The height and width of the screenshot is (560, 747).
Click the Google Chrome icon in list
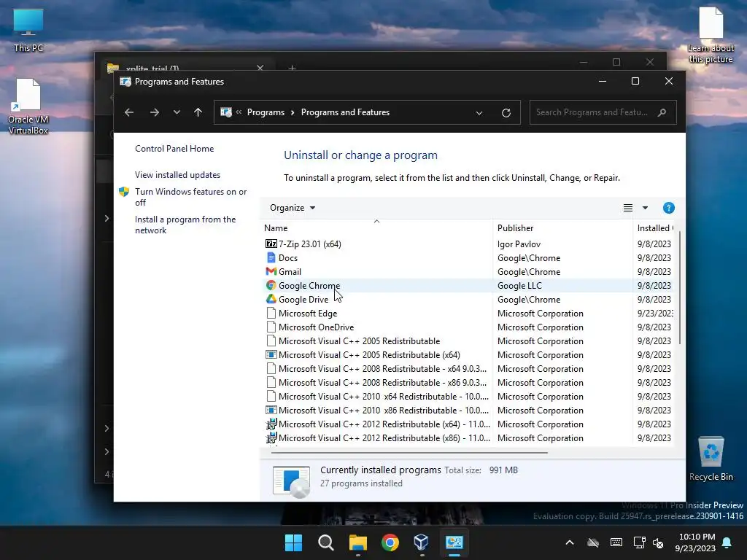tap(271, 285)
